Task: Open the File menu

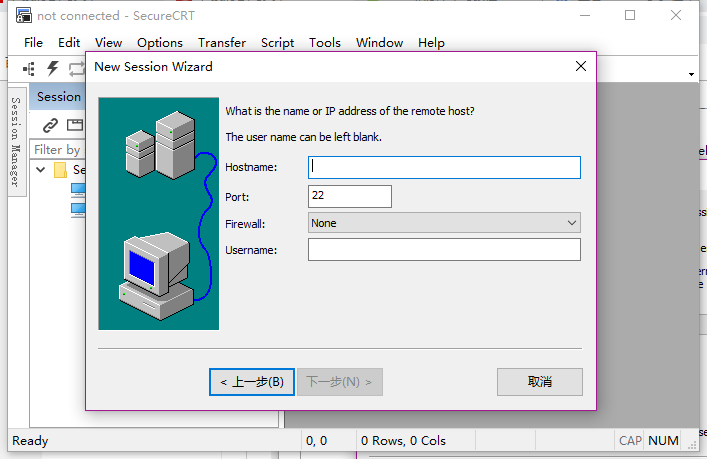Action: point(33,43)
